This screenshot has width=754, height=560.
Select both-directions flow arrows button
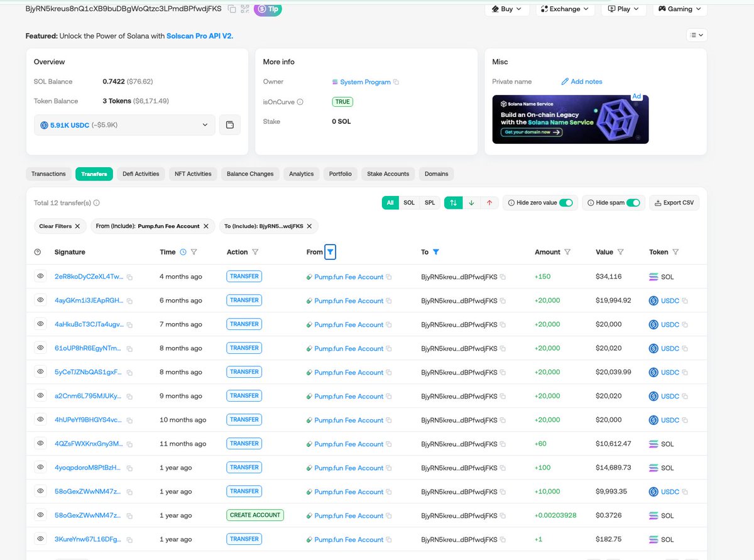click(453, 202)
